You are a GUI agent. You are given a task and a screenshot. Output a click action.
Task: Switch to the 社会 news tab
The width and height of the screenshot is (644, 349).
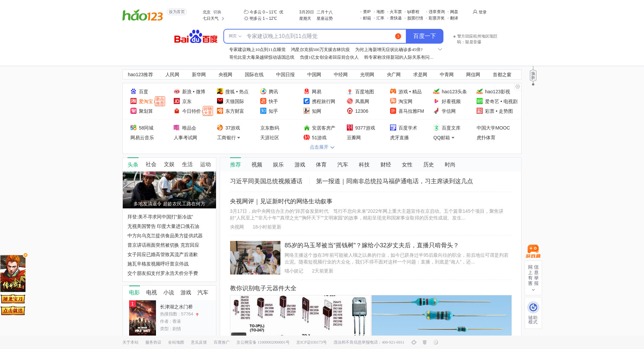pyautogui.click(x=151, y=164)
